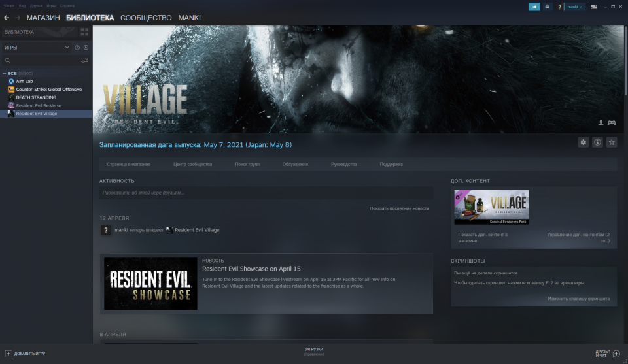
Task: Click the plus icon for adding game
Action: click(x=9, y=354)
